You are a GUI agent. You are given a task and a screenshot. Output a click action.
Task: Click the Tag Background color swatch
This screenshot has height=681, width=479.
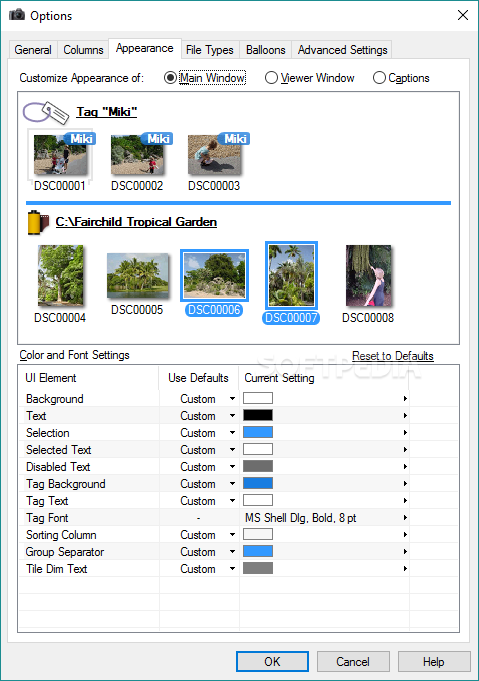pyautogui.click(x=258, y=483)
